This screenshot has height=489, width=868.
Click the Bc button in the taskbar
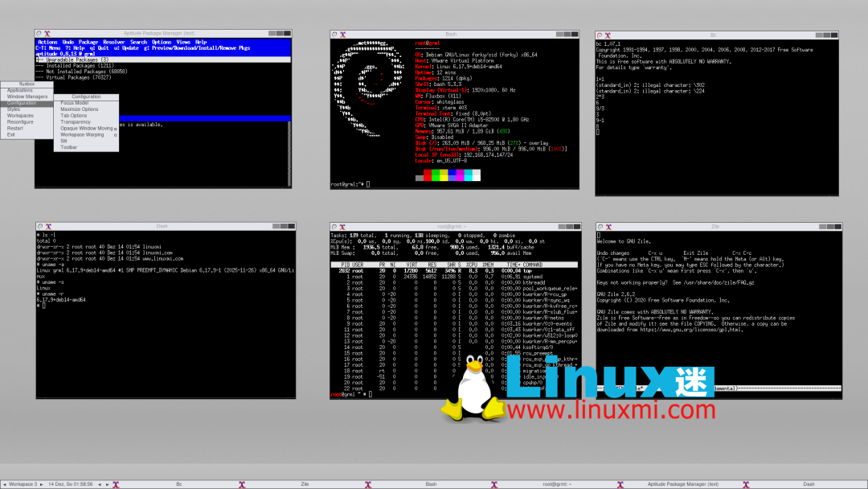coord(178,484)
